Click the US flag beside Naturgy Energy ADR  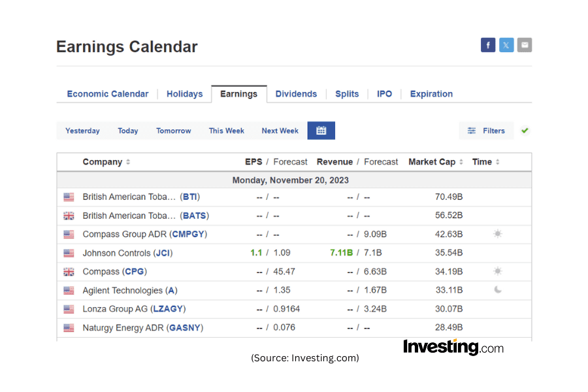[x=69, y=328]
